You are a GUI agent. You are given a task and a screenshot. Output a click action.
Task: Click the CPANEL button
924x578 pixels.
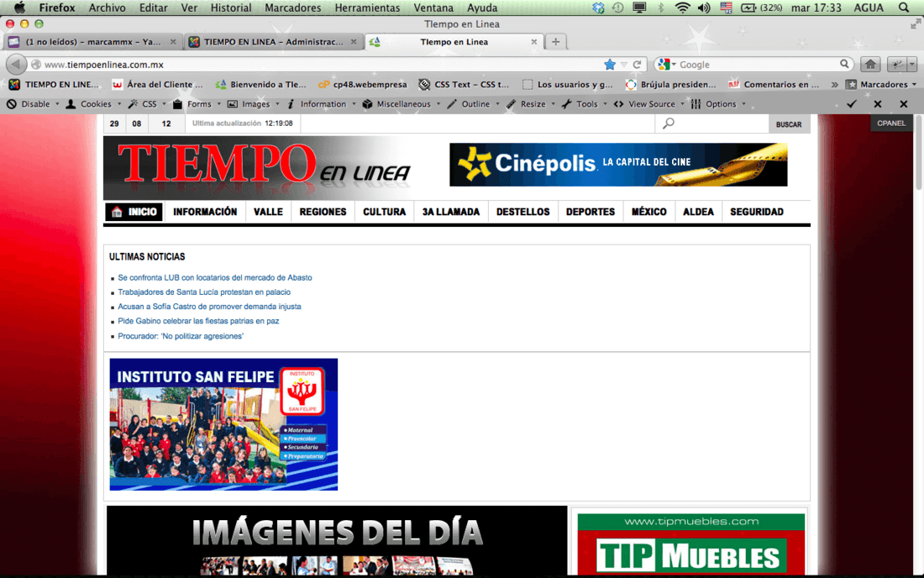(891, 123)
